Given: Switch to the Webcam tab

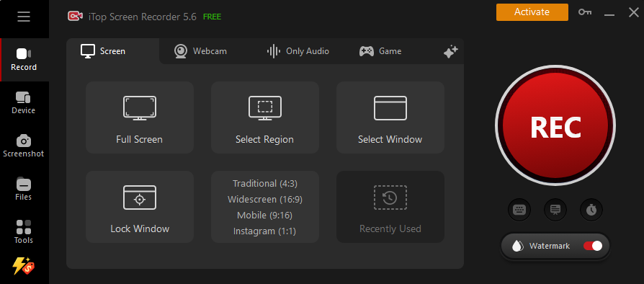Looking at the screenshot, I should (200, 51).
